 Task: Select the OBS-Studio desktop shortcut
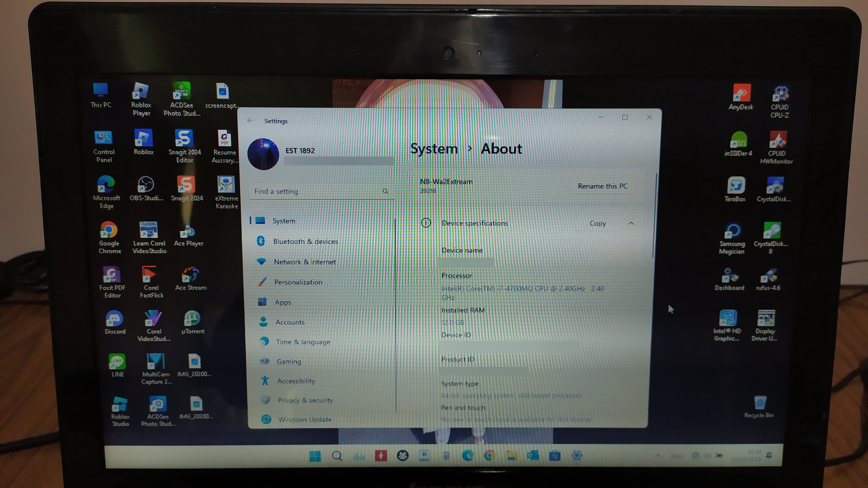(146, 189)
